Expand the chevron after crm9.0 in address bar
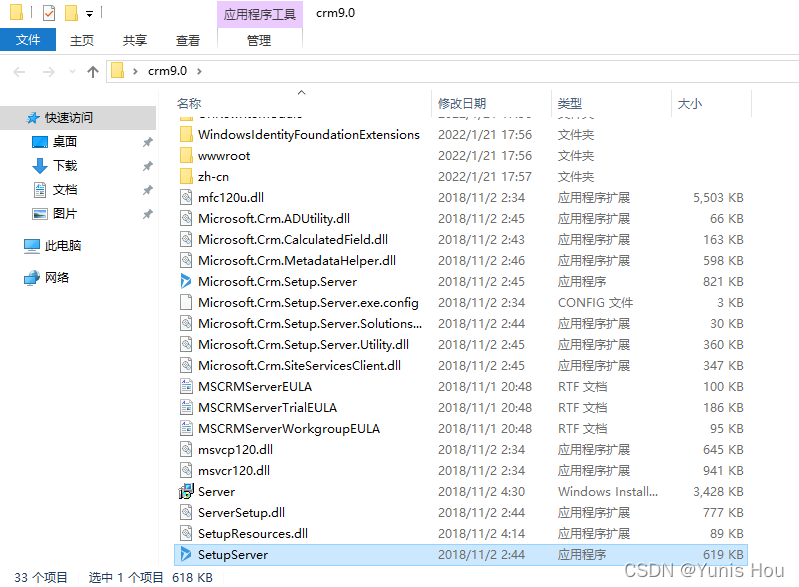The height and width of the screenshot is (587, 799). (x=199, y=71)
